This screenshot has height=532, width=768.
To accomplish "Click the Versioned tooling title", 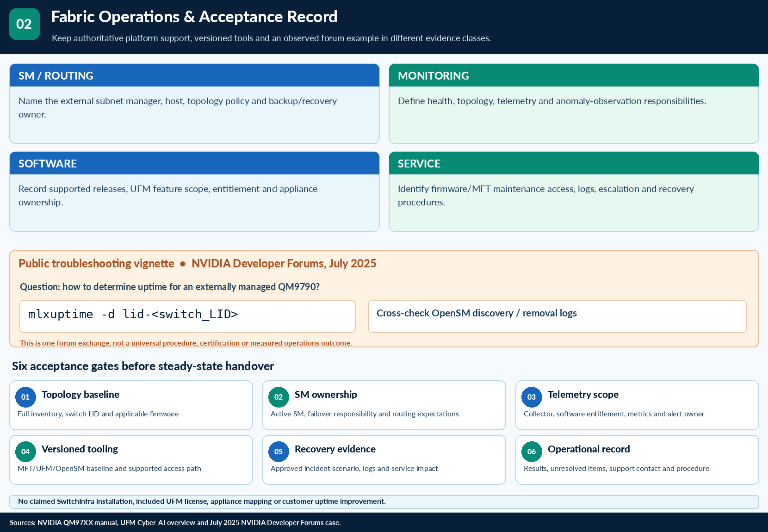I will [x=80, y=449].
